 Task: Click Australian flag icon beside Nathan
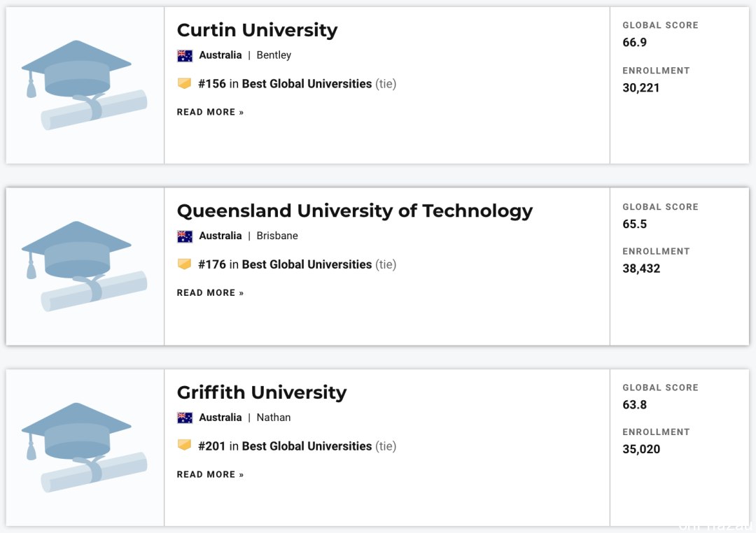pyautogui.click(x=185, y=418)
